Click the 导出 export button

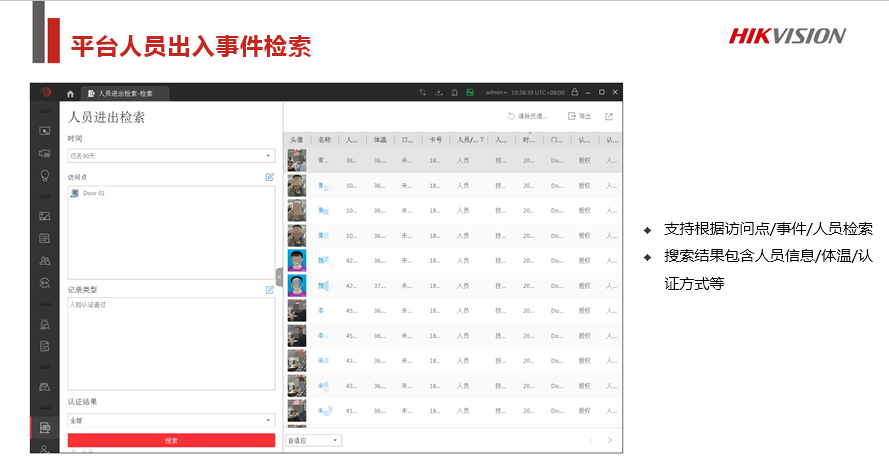tap(579, 116)
